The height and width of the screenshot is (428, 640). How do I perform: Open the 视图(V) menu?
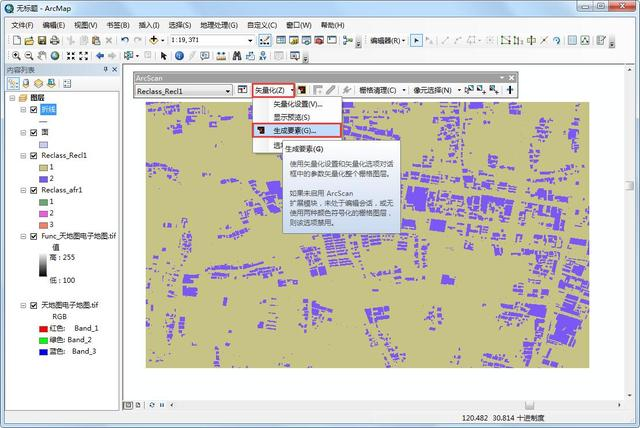pyautogui.click(x=85, y=25)
